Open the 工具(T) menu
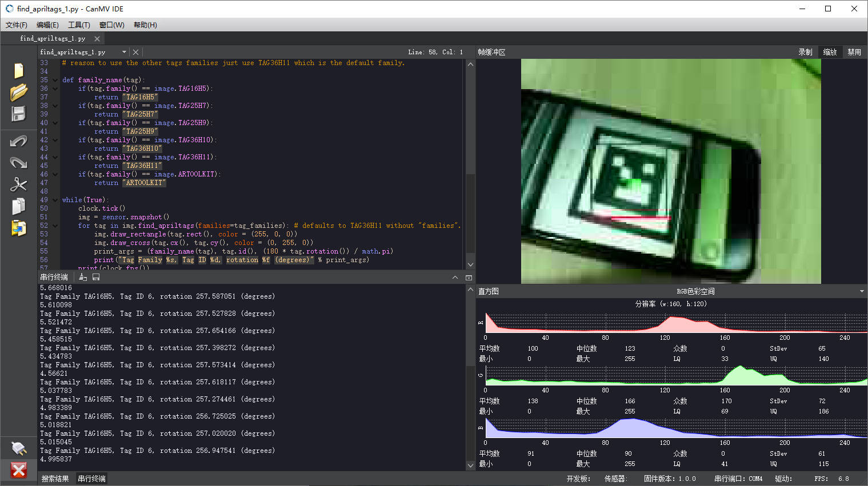The width and height of the screenshot is (868, 486). 79,25
